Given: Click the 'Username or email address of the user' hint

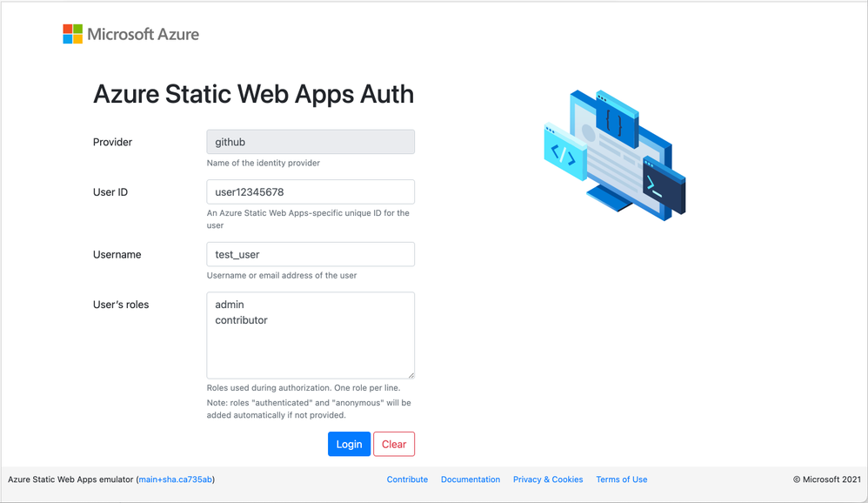Looking at the screenshot, I should [282, 275].
